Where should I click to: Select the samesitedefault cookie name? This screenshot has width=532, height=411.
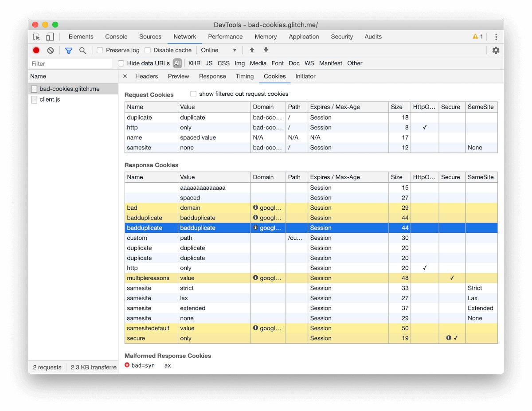tap(148, 328)
